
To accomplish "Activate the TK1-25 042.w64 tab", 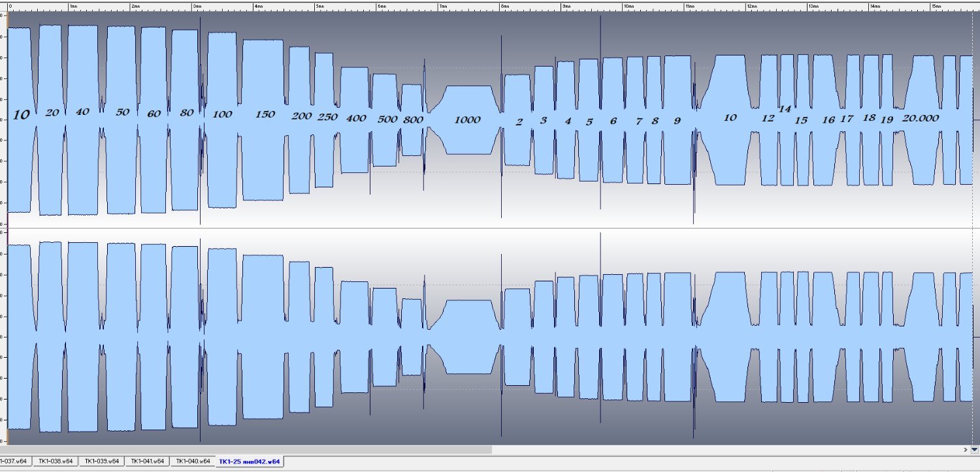I will (x=250, y=462).
